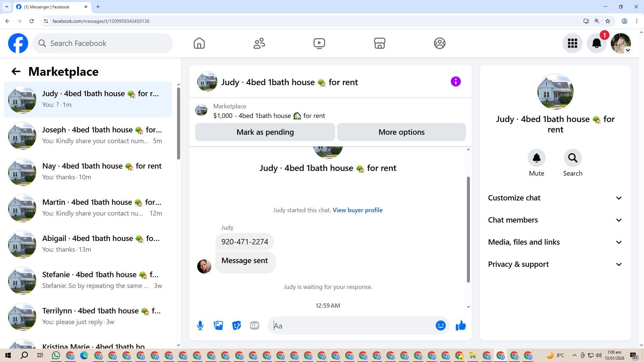Expand the Privacy & support section

[555, 264]
